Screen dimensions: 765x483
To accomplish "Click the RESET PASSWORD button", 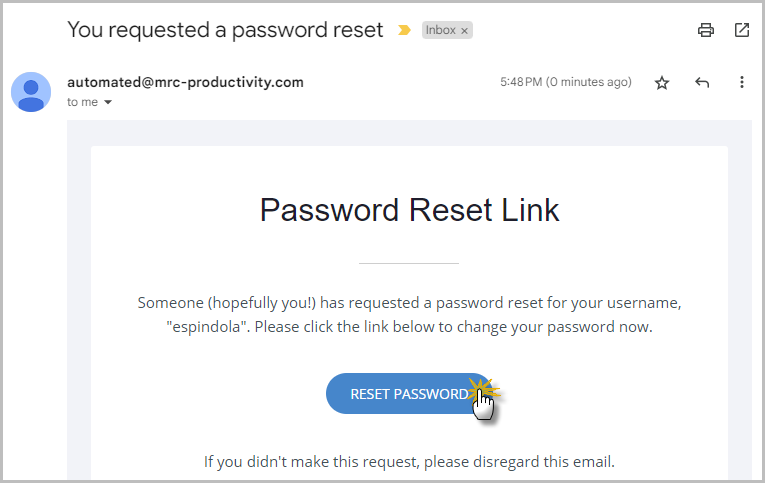I will tap(409, 394).
